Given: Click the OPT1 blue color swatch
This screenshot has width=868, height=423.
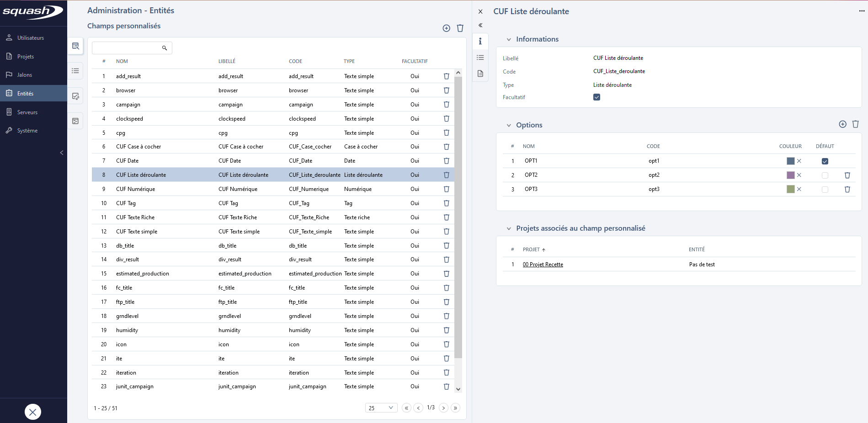Looking at the screenshot, I should [x=790, y=161].
